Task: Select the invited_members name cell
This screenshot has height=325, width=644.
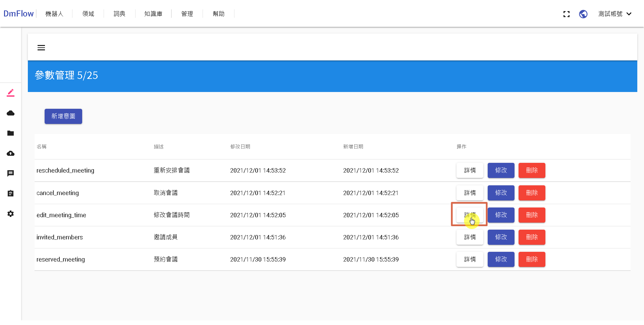Action: point(60,237)
